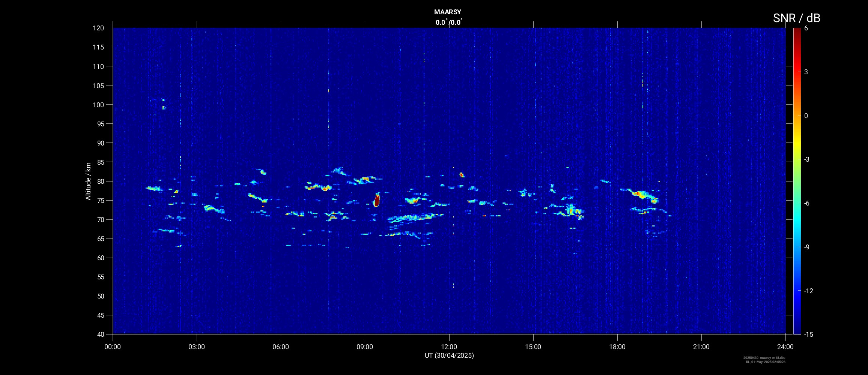
Task: Click the SNR color scale bar
Action: tap(797, 181)
